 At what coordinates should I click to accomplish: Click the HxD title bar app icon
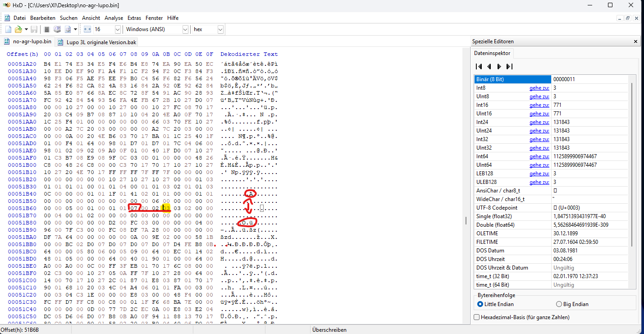pos(7,5)
